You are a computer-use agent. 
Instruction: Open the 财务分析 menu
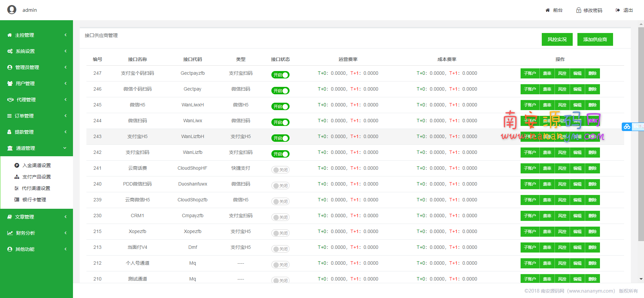36,233
